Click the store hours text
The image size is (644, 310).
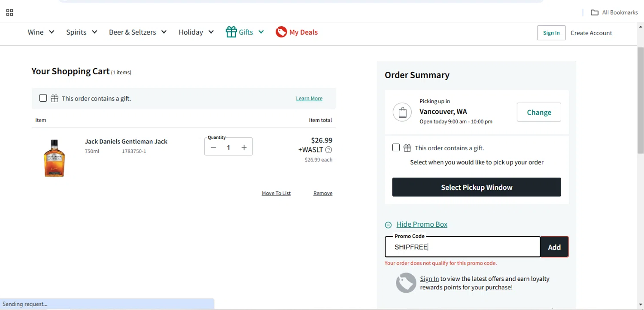[456, 122]
